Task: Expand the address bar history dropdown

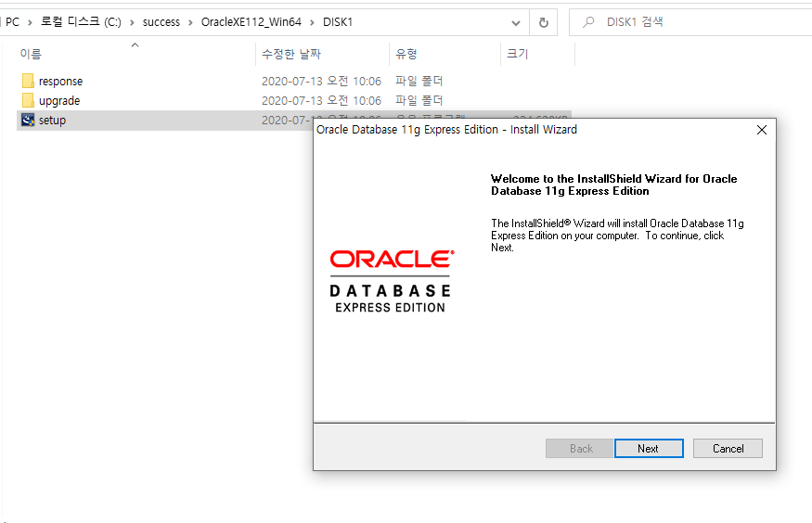Action: point(516,22)
